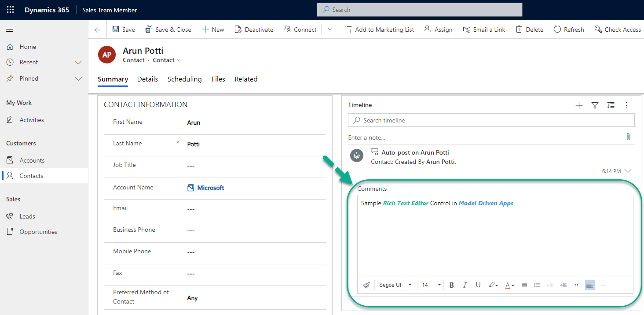This screenshot has height=315, width=644.
Task: Add a timeline record with plus icon
Action: pos(579,105)
